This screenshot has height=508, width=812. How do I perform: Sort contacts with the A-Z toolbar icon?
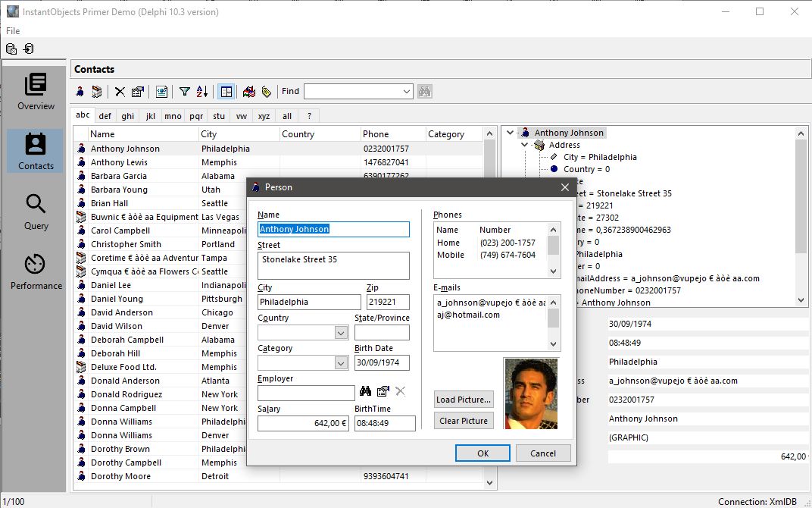click(203, 91)
